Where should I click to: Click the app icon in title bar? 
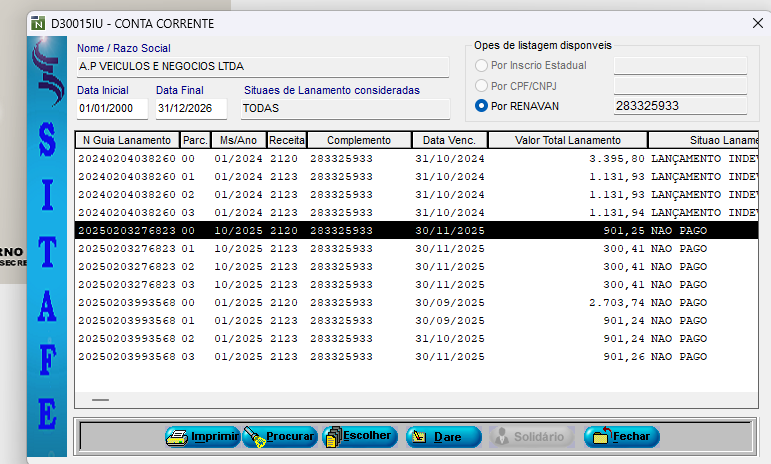point(37,23)
